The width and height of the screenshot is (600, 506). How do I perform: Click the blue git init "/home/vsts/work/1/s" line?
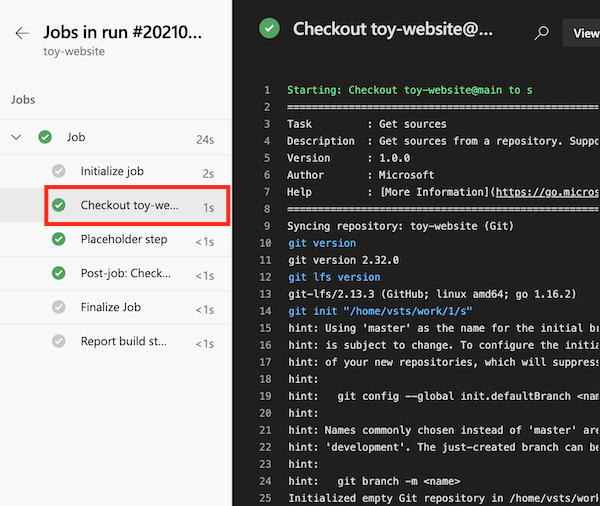point(380,311)
